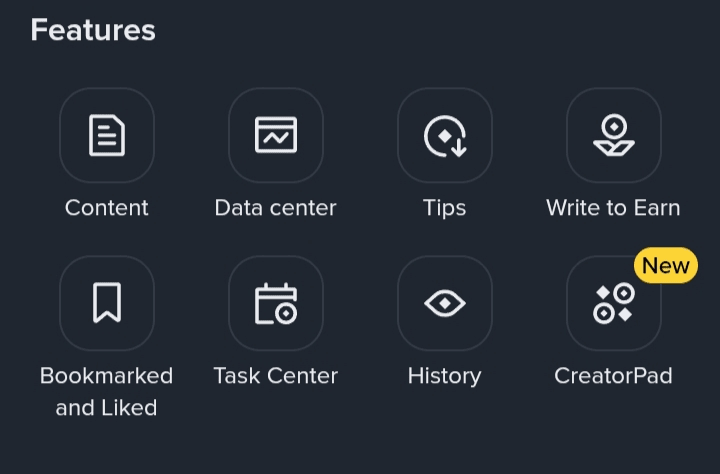Viewport: 720px width, 474px height.
Task: Open the Data center chart icon
Action: pyautogui.click(x=275, y=135)
